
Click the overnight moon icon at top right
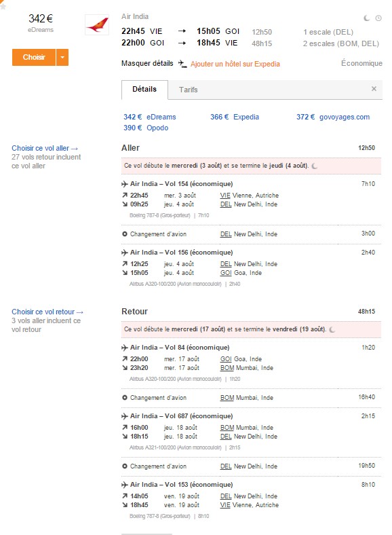367,18
